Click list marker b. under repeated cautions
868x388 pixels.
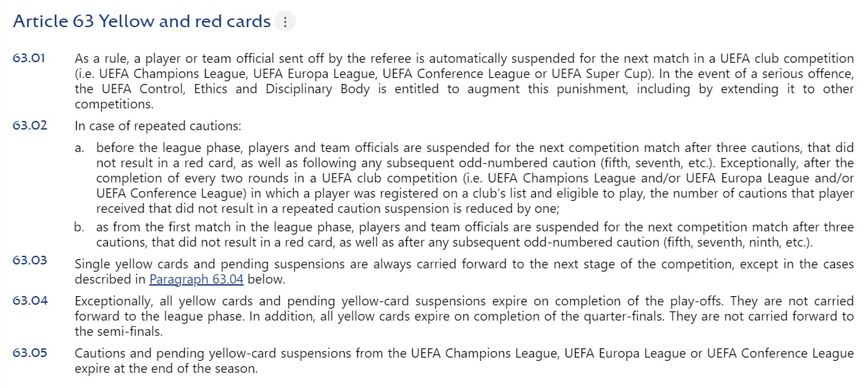click(x=79, y=227)
